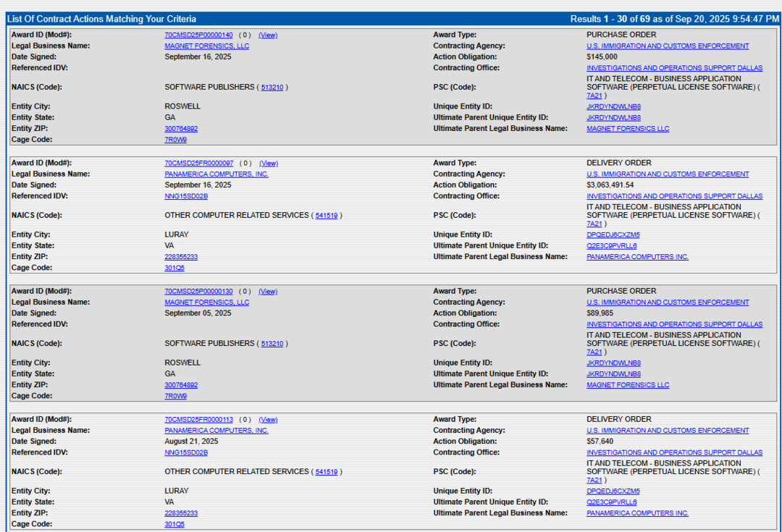Select the $57,640 action obligation value
The width and height of the screenshot is (782, 532).
(600, 442)
